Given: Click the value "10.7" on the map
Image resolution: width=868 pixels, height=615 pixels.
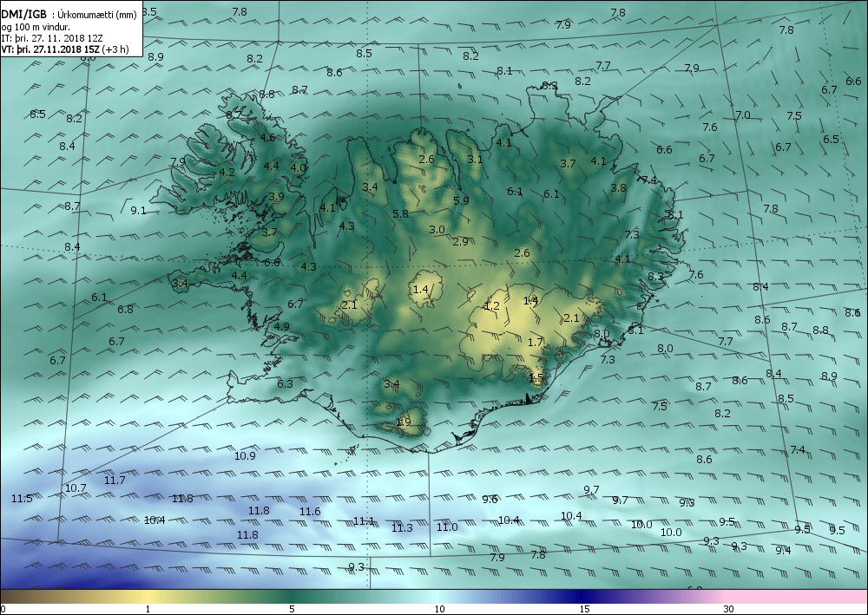Looking at the screenshot, I should [76, 487].
